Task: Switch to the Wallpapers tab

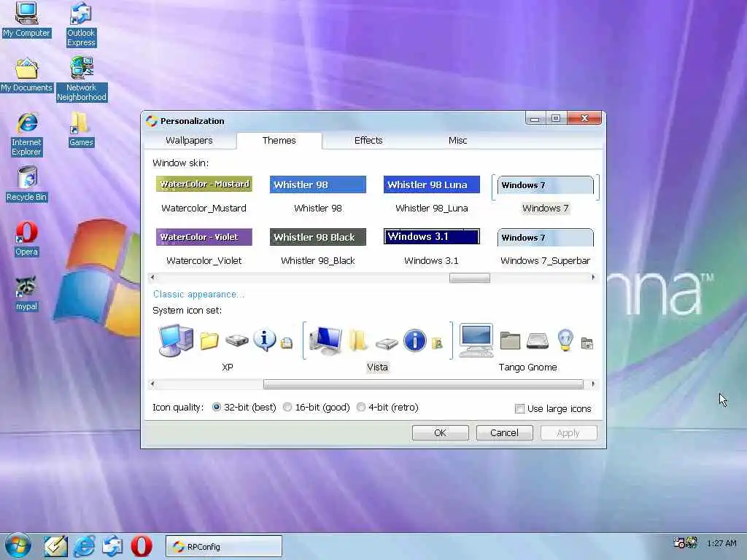Action: 189,141
